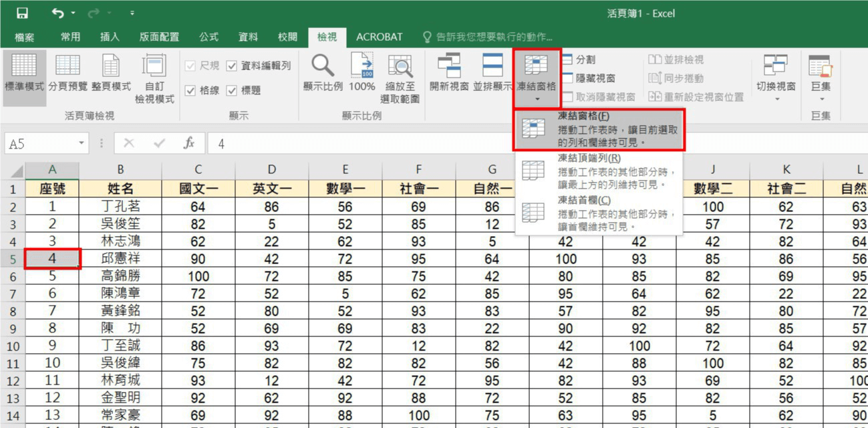Screen dimensions: 868x428
Task: Click the 數學二 header cell
Action: point(712,189)
